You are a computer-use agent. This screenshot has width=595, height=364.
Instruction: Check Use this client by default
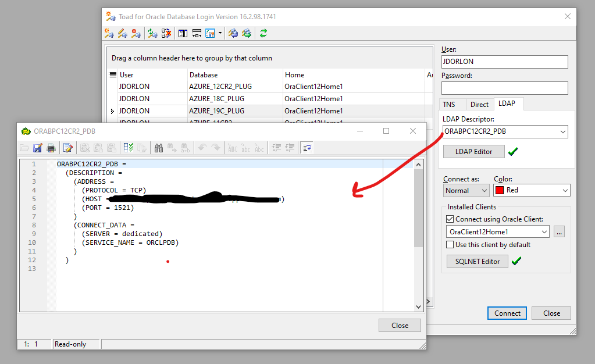pos(450,244)
